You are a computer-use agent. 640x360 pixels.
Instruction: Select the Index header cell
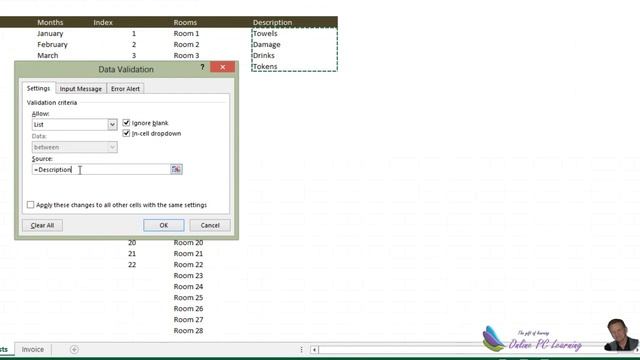(103, 22)
